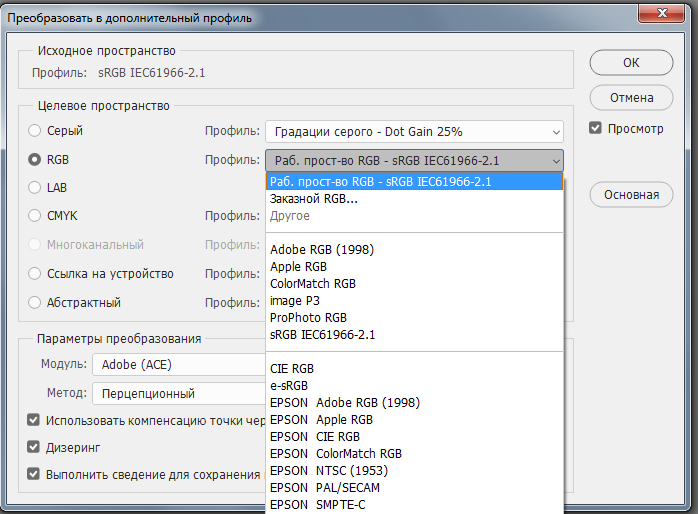Choose ProPhoto RGB profile

pyautogui.click(x=414, y=318)
